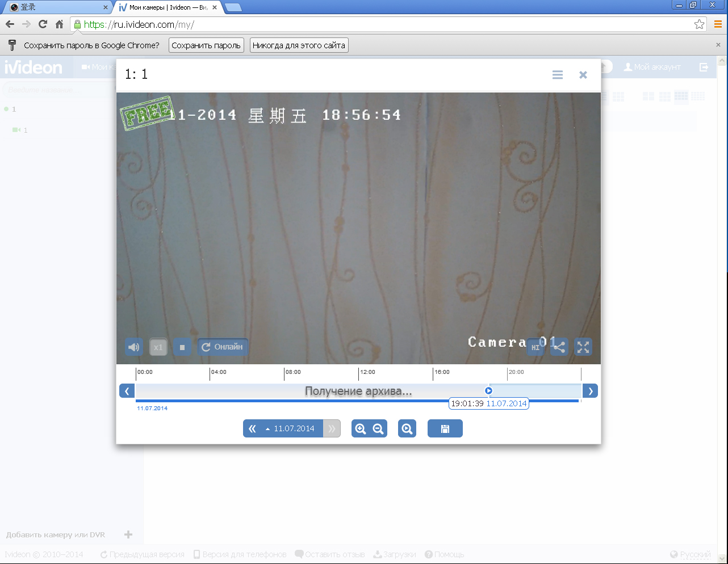Switch to live view via Онлайн button
Viewport: 728px width, 564px height.
tap(223, 347)
